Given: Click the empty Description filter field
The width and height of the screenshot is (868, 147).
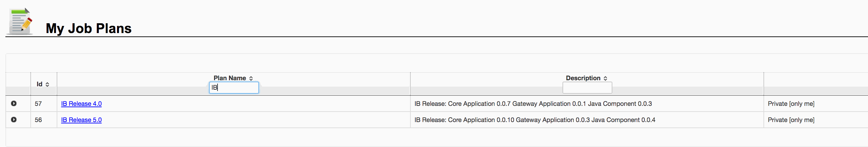Looking at the screenshot, I should [587, 88].
